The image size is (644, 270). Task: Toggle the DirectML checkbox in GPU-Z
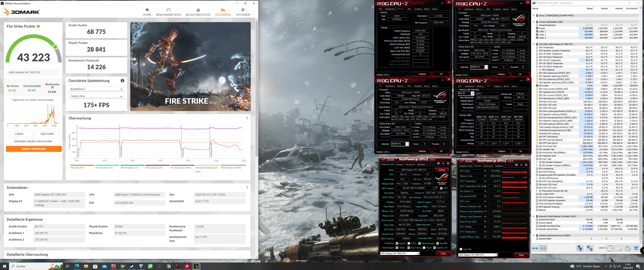tap(438, 243)
